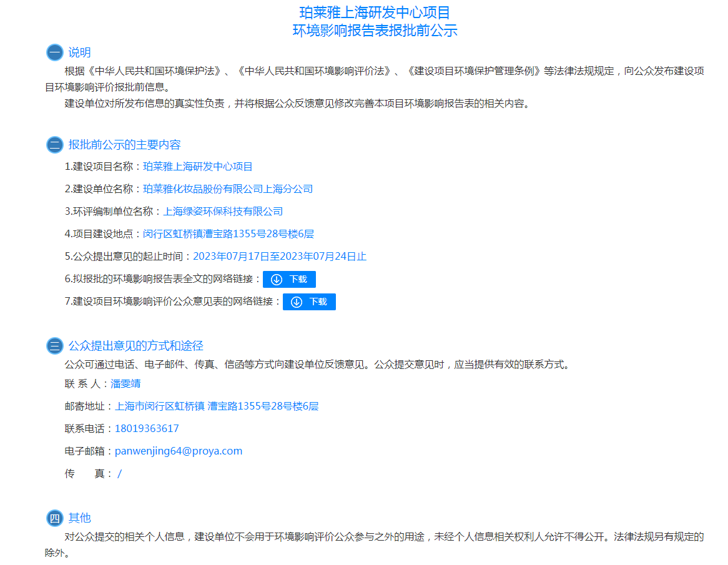728x565 pixels.
Task: Click the page title 珀莱雅上海研发中心项目
Action: click(x=375, y=12)
